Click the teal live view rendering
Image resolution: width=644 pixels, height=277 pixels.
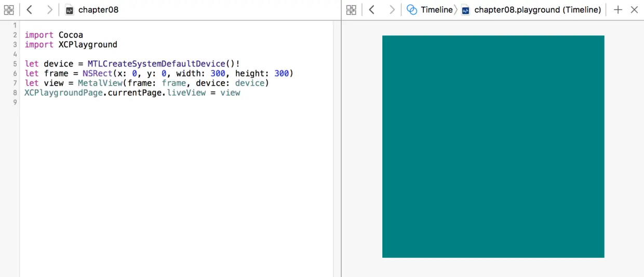click(493, 147)
